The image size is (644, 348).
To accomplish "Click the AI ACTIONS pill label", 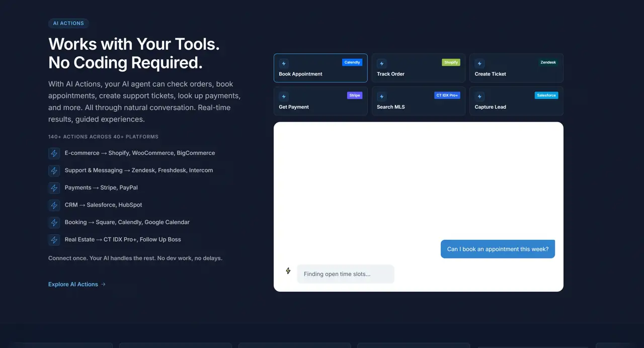I will [x=68, y=23].
